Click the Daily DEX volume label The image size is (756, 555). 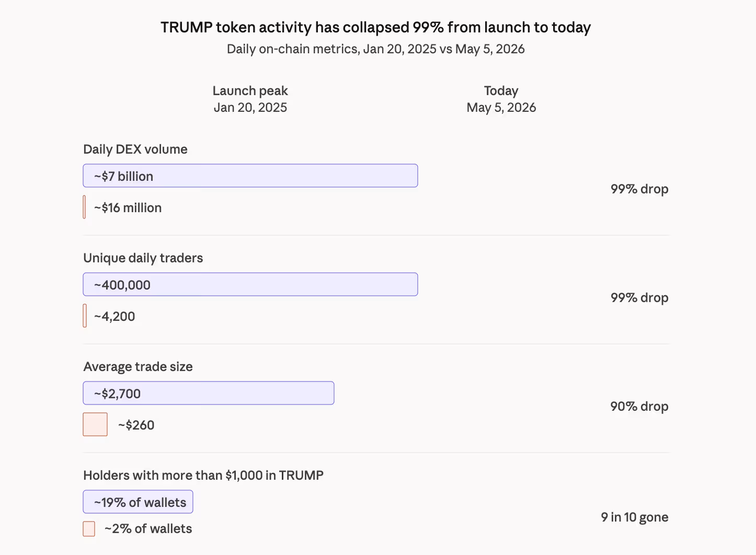click(x=135, y=149)
